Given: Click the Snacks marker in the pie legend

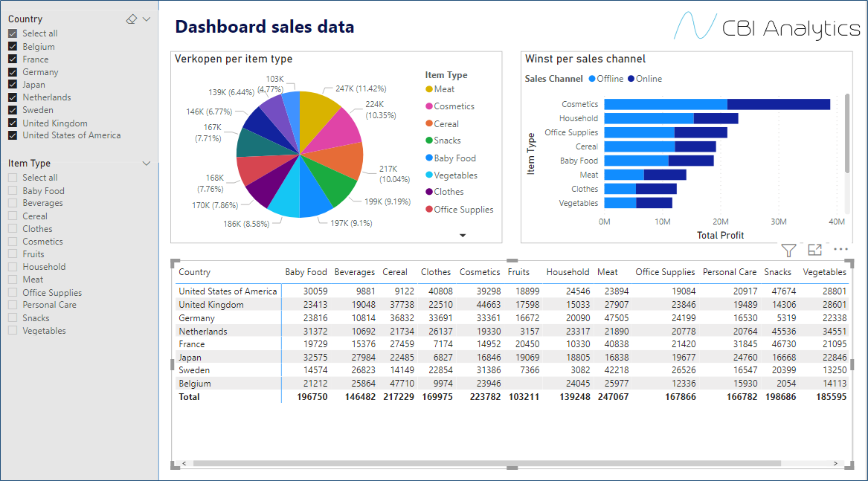Looking at the screenshot, I should pyautogui.click(x=429, y=141).
